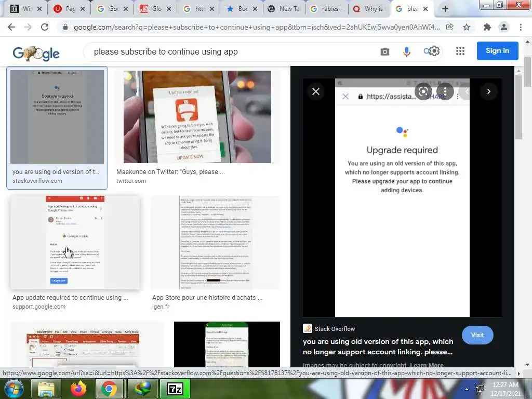Share this page via address bar icon
Viewport: 532px width, 399px height.
[450, 27]
